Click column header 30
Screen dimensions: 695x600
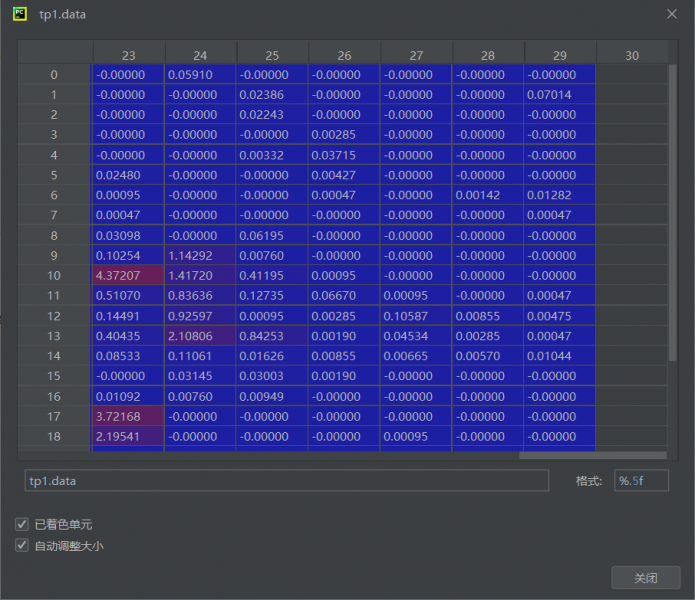pyautogui.click(x=631, y=56)
